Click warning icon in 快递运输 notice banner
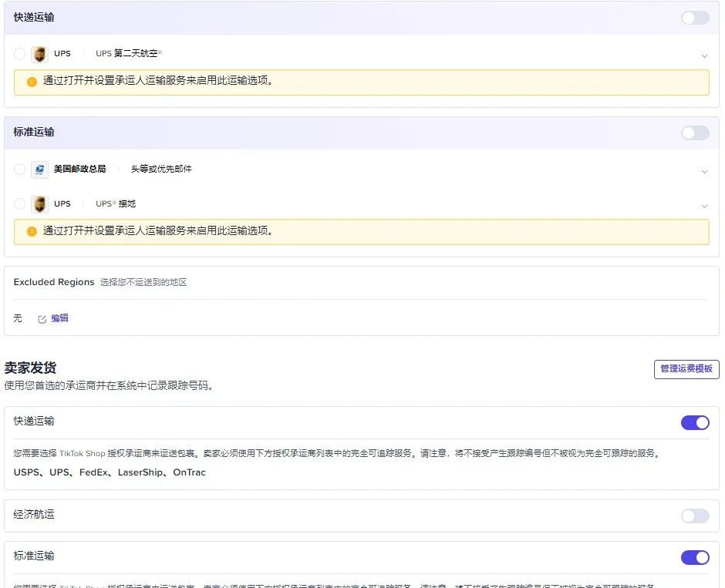This screenshot has width=725, height=588. point(32,81)
